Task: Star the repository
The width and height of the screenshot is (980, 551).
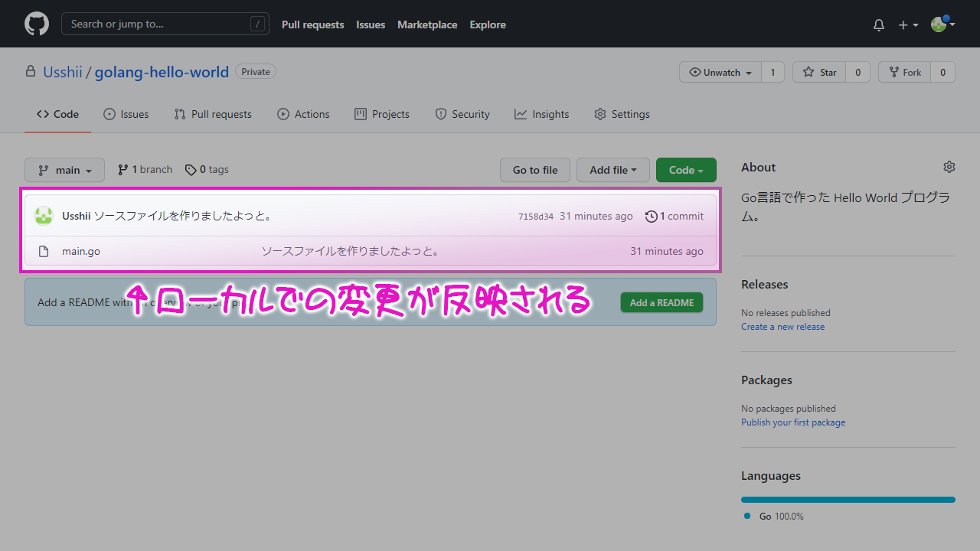Action: point(819,72)
